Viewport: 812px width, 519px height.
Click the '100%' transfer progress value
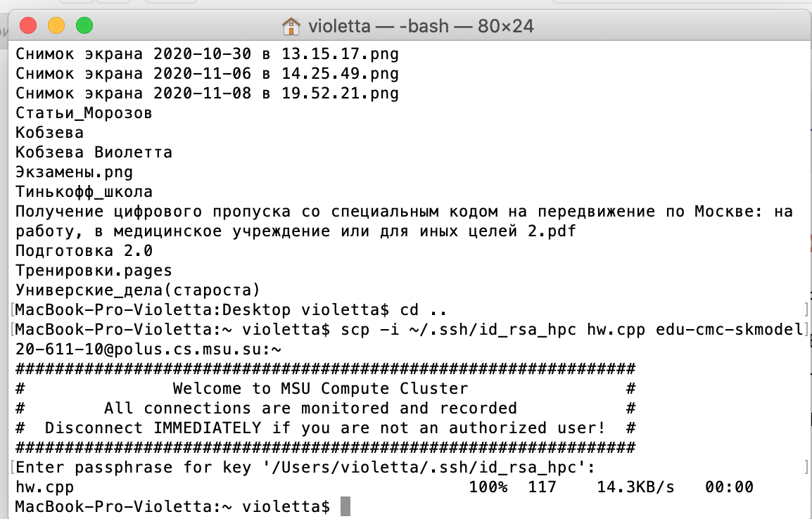tap(488, 487)
